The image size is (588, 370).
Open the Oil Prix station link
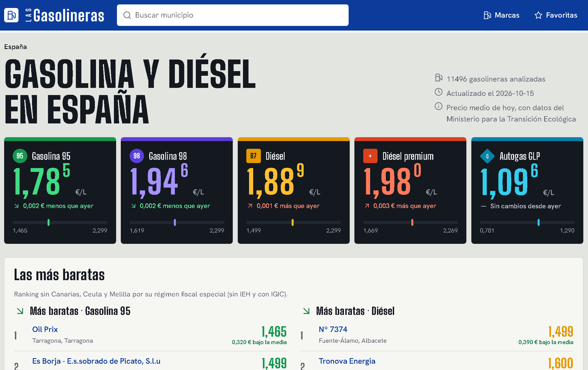(45, 329)
